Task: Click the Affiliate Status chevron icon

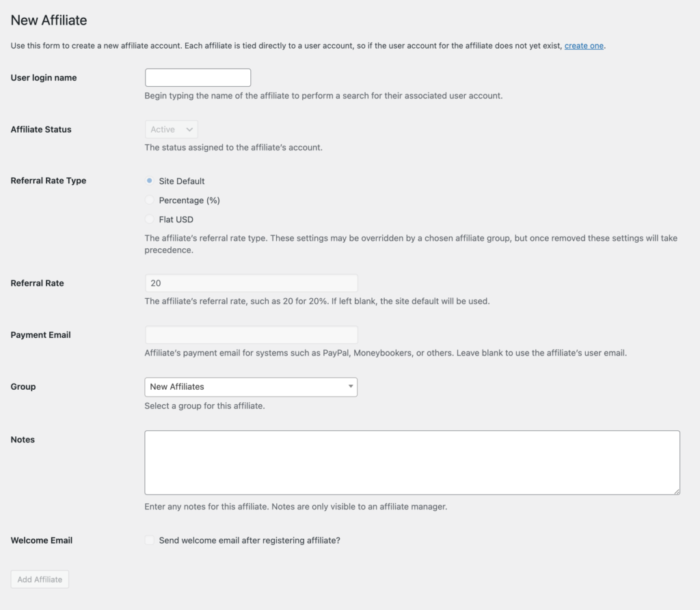Action: (189, 129)
